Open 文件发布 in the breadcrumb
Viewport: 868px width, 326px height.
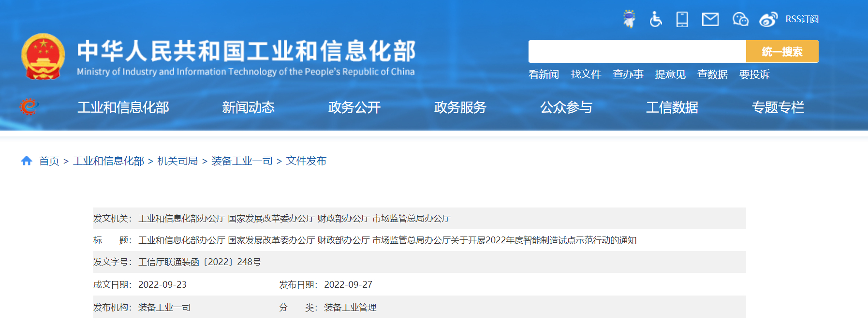(306, 161)
